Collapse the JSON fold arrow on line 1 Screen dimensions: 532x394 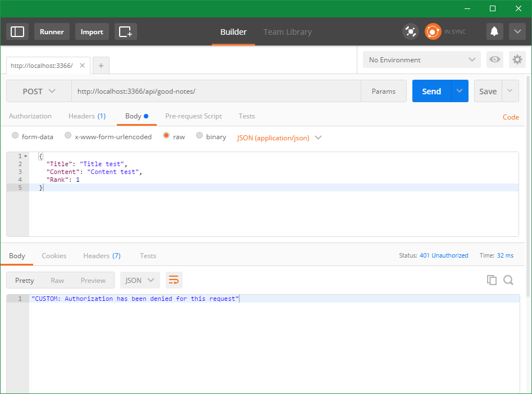click(x=25, y=157)
